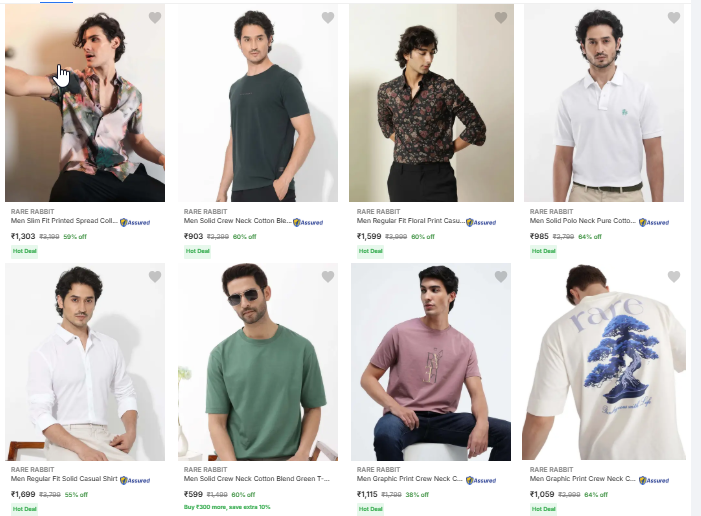
Task: Wishlist the white solid casual shirt
Action: [154, 277]
